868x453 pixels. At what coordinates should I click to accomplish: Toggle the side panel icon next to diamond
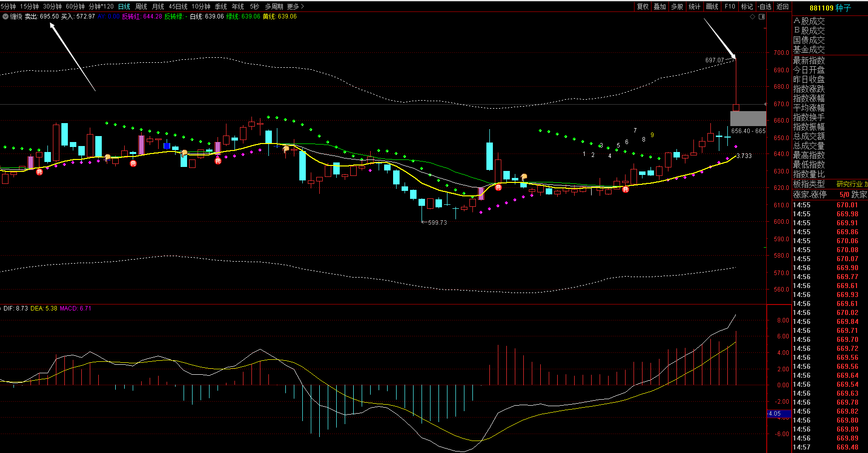tap(762, 16)
